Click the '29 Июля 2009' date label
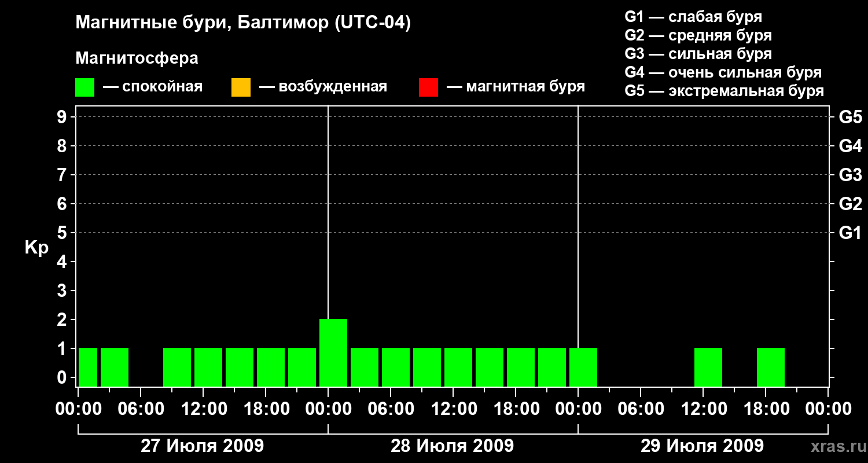868x463 pixels. [702, 446]
